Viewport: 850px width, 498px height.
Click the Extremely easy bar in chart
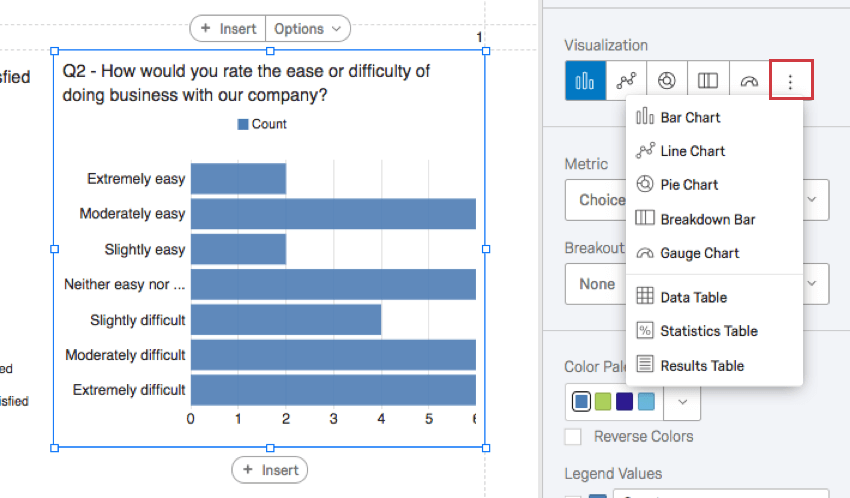238,179
